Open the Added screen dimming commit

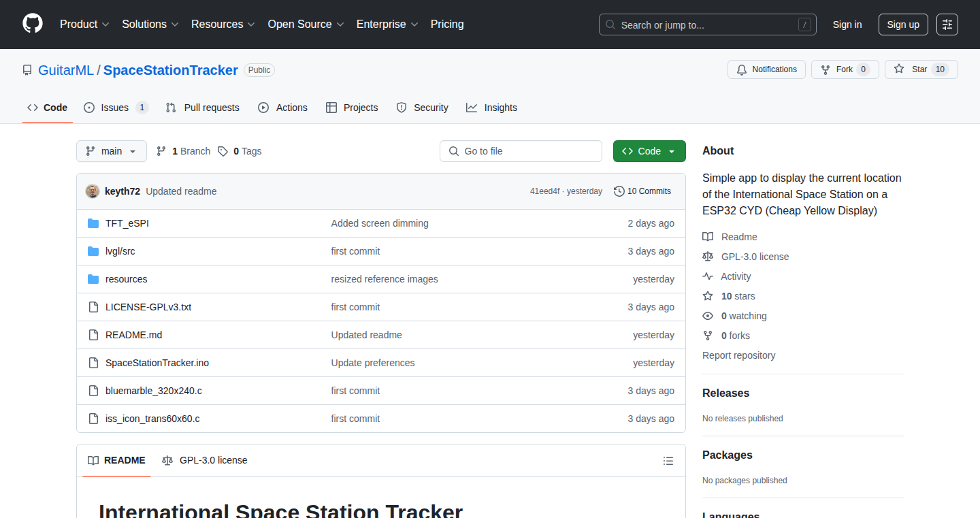(x=380, y=223)
